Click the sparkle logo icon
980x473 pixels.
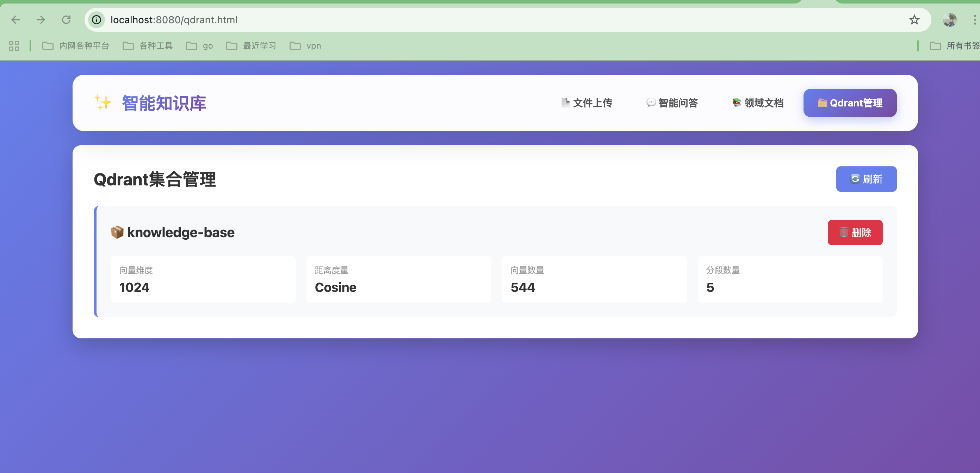coord(103,103)
